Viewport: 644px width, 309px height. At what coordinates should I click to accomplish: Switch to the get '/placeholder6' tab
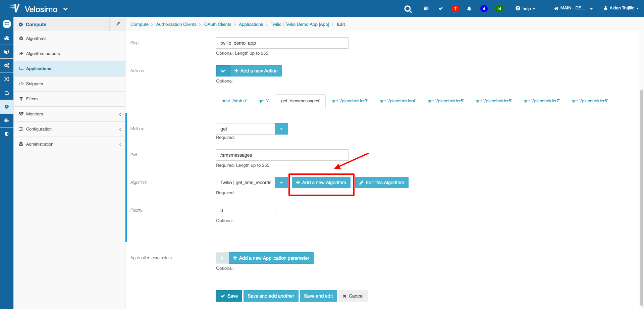point(494,101)
